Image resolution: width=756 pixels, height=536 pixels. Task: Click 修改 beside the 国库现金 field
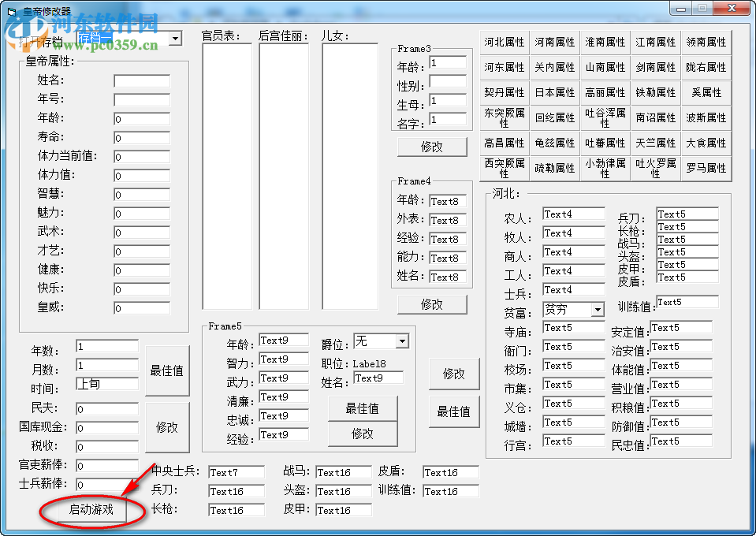167,427
